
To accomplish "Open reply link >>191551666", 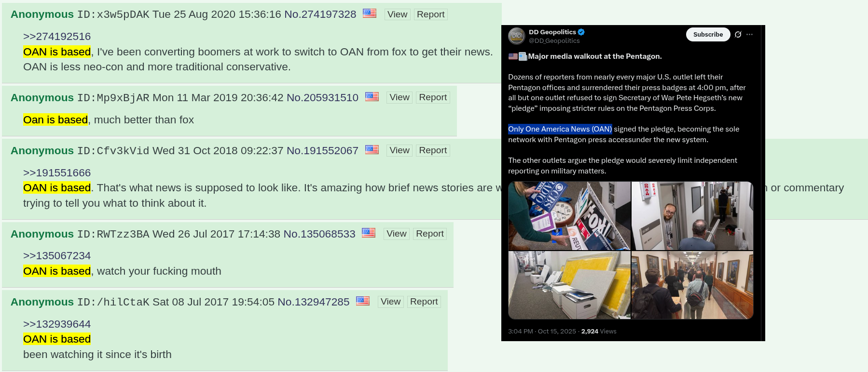I will click(57, 173).
